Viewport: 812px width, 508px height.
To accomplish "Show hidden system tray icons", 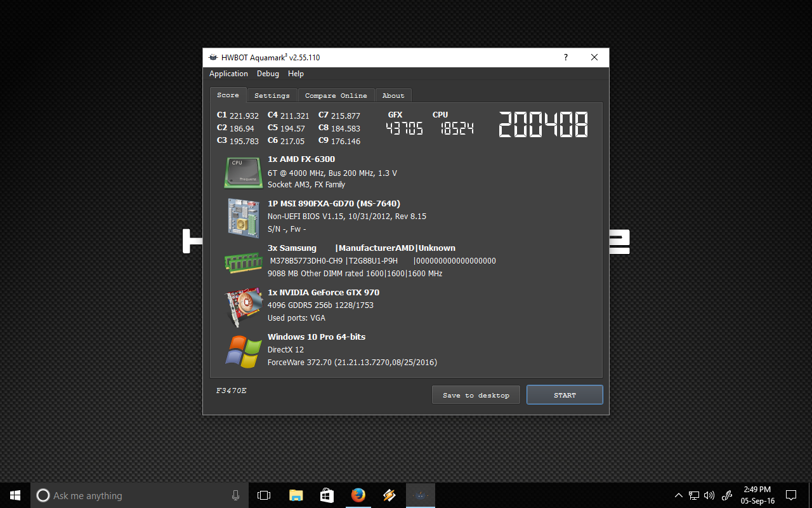I will [x=679, y=495].
